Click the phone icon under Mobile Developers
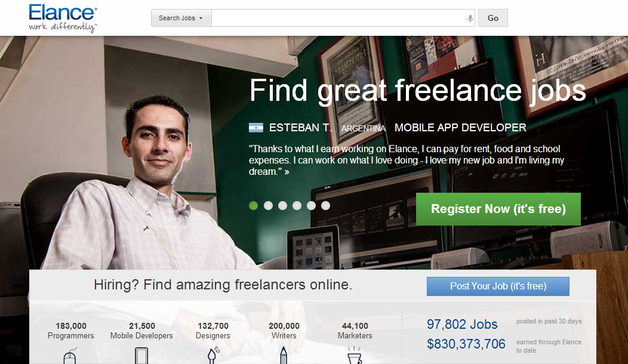Image resolution: width=628 pixels, height=364 pixels. (x=141, y=356)
